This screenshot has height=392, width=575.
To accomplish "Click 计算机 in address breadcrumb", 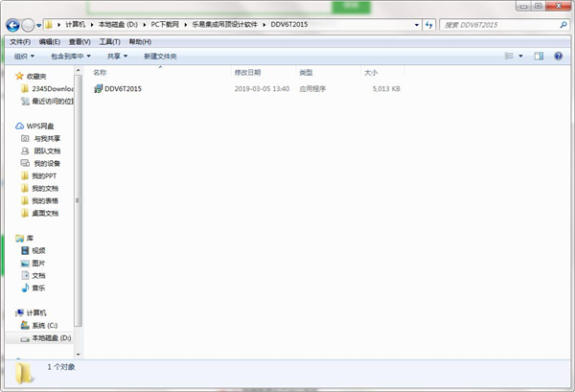I will pyautogui.click(x=75, y=25).
